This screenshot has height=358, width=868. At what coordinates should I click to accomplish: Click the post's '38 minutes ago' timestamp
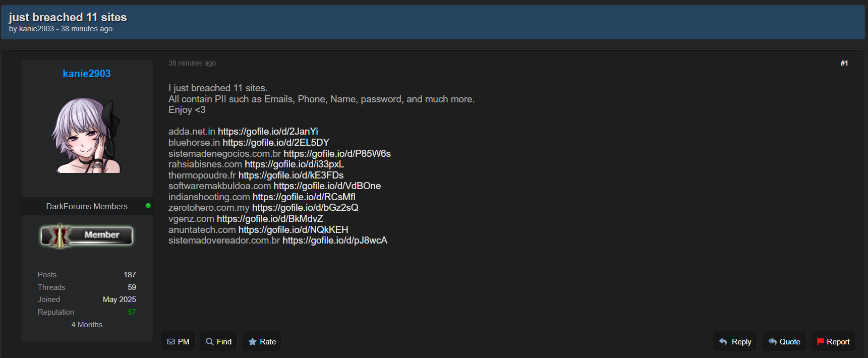pyautogui.click(x=192, y=63)
